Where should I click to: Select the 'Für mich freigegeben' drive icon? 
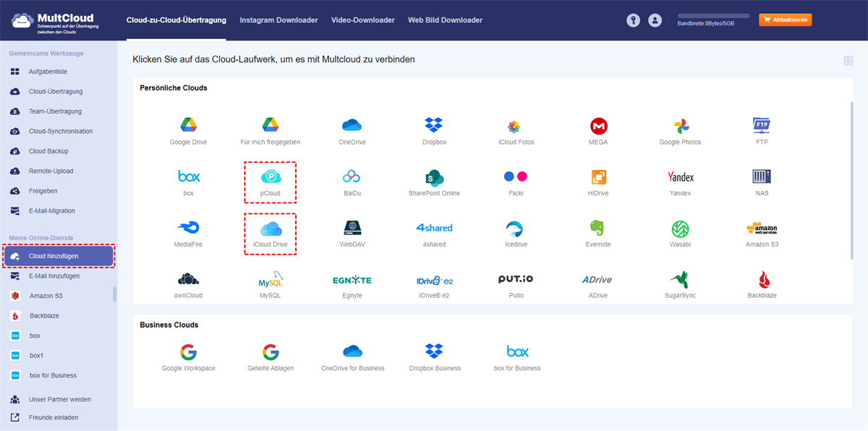click(x=271, y=125)
